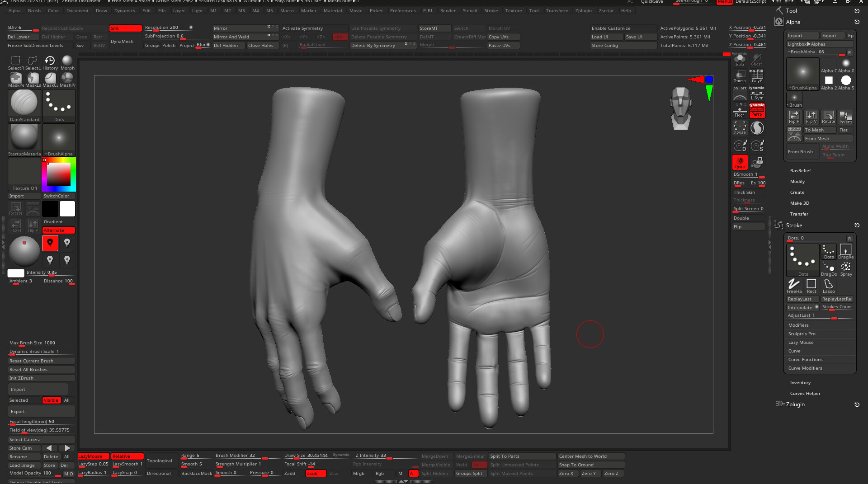Activate the Lasso stroke in Stroke palette
Image resolution: width=868 pixels, height=484 pixels.
tap(829, 285)
